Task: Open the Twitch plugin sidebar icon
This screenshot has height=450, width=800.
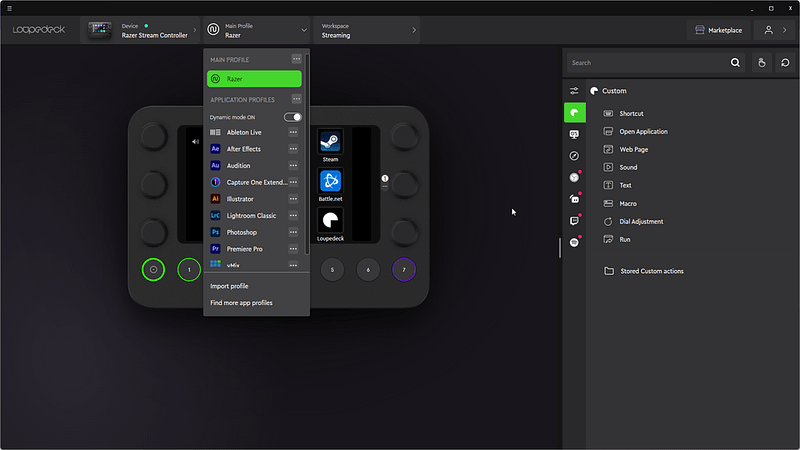Action: click(x=574, y=220)
